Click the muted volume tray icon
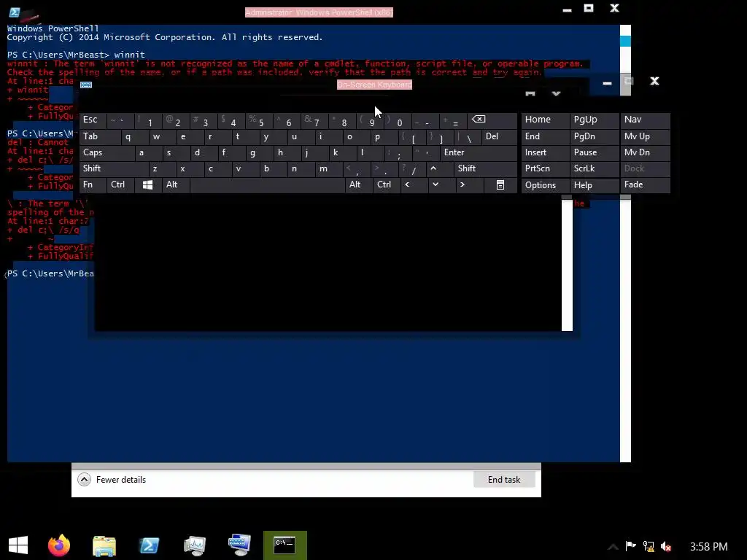The image size is (747, 560). tap(666, 546)
